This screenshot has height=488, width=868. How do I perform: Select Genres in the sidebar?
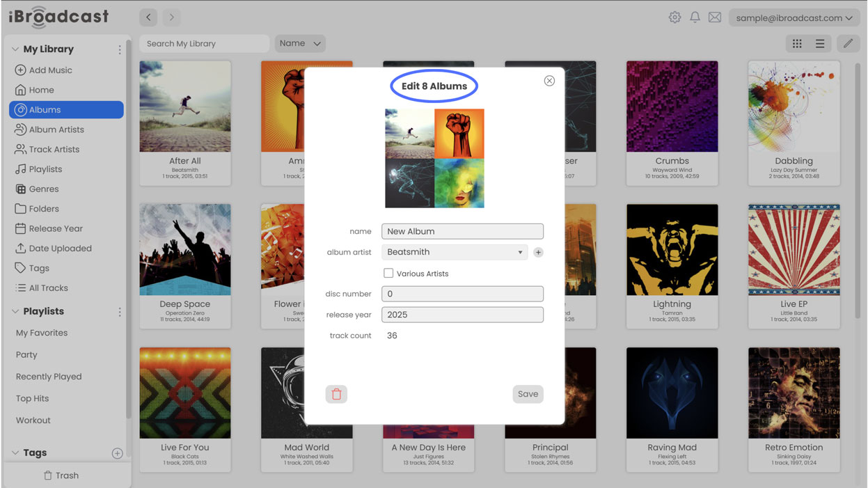tap(43, 189)
